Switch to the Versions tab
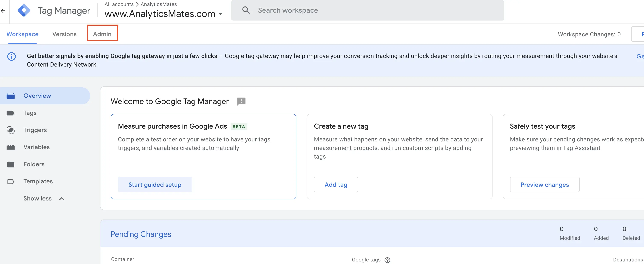The image size is (644, 264). click(x=64, y=34)
